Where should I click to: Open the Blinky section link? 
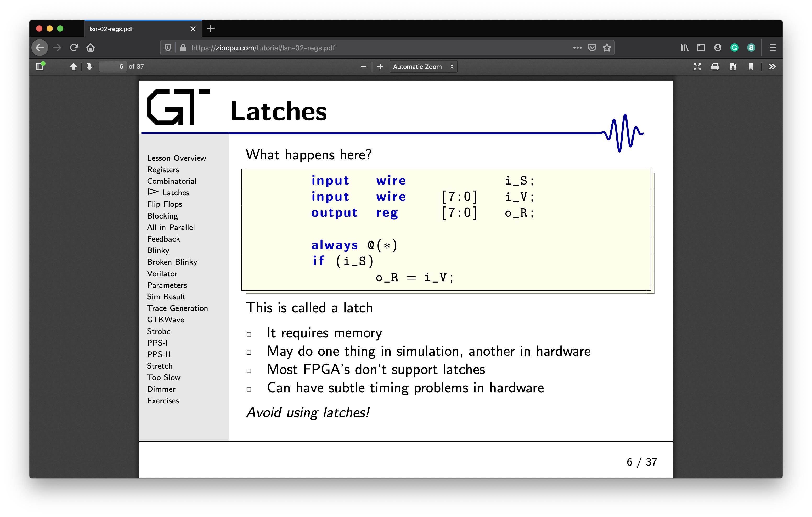[158, 250]
